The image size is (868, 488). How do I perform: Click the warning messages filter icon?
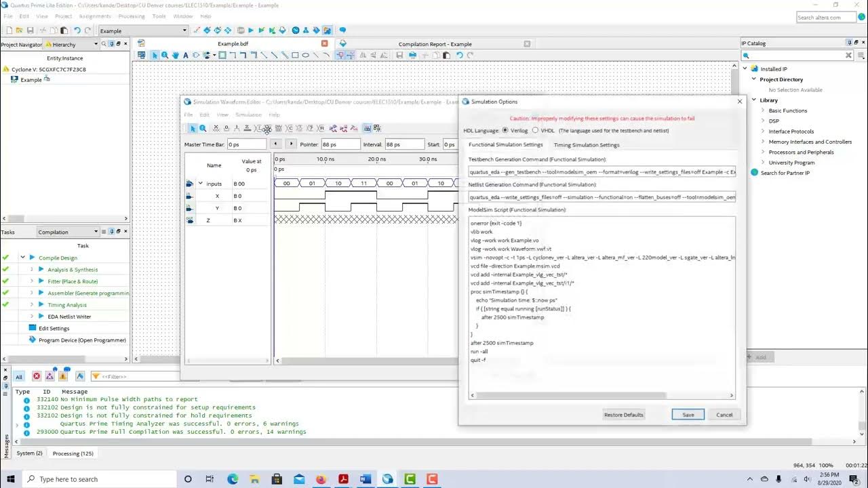tap(63, 376)
